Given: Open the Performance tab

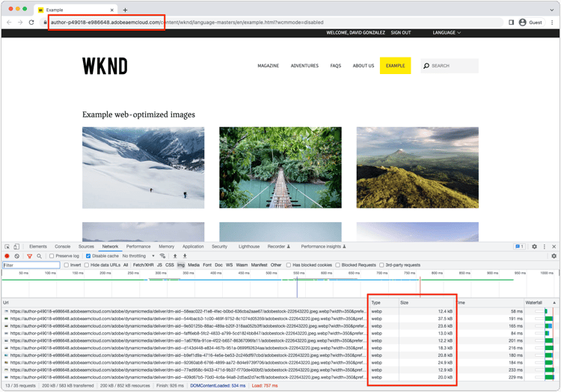Looking at the screenshot, I should coord(138,247).
